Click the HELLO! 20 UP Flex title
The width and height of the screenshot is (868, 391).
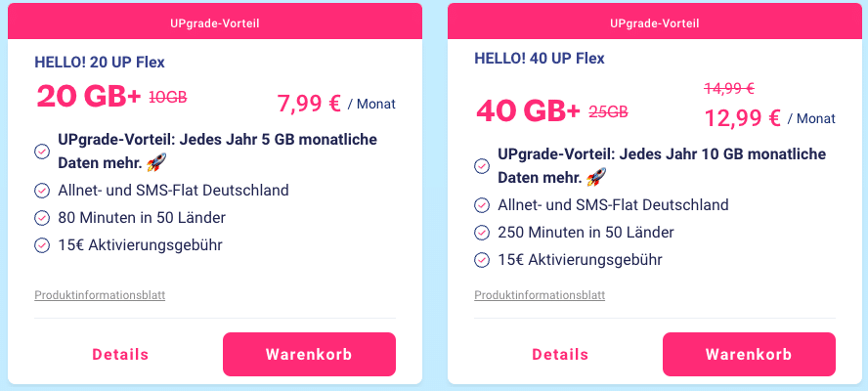[x=100, y=63]
